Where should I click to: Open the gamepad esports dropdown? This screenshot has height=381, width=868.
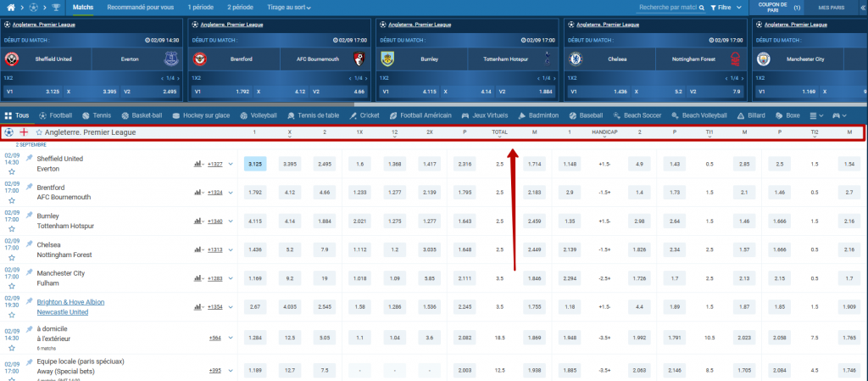point(839,115)
